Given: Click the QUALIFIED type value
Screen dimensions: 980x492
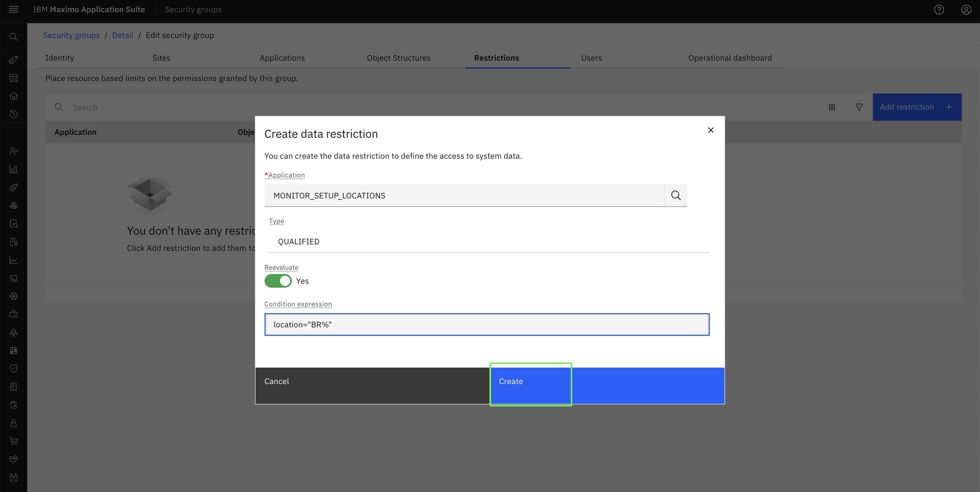Looking at the screenshot, I should pos(299,242).
